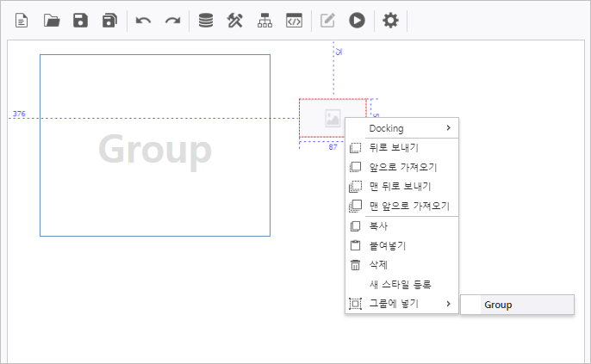Click the Run play button

(357, 21)
